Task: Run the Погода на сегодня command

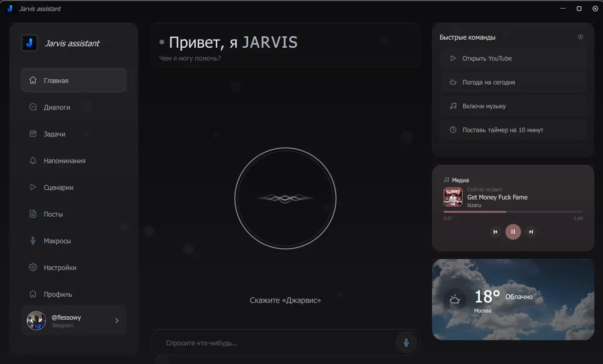Action: (x=513, y=82)
